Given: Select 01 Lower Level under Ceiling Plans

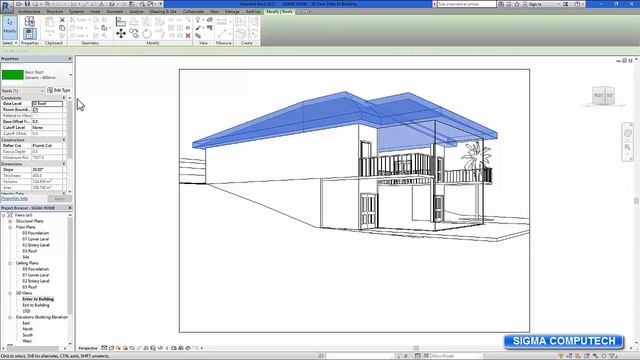Looking at the screenshot, I should (x=36, y=275).
